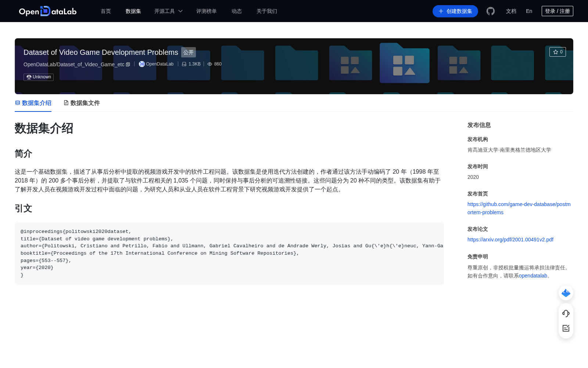Click the opendatalab contact link
The height and width of the screenshot is (368, 588).
533,276
